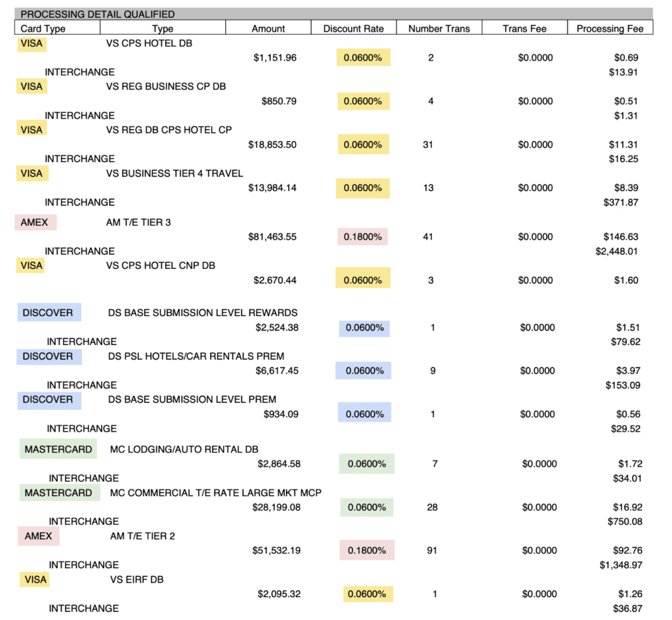Click the Card Type column header

pyautogui.click(x=43, y=28)
